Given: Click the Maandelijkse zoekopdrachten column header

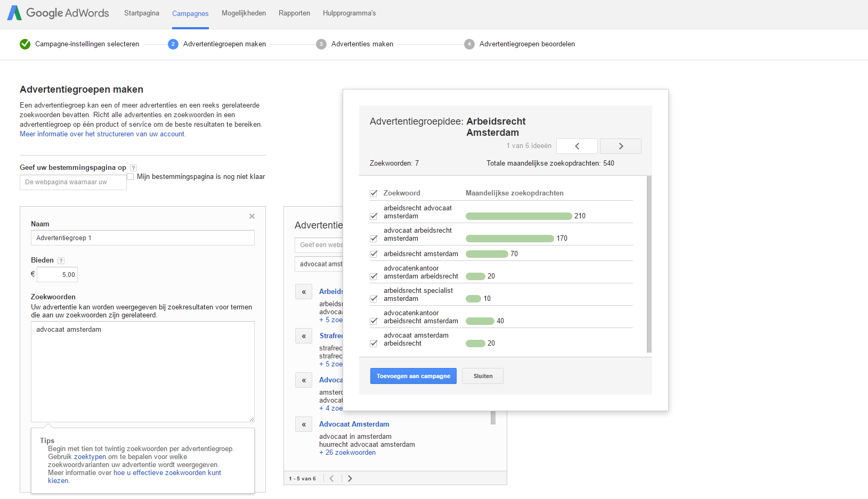Looking at the screenshot, I should click(x=515, y=193).
